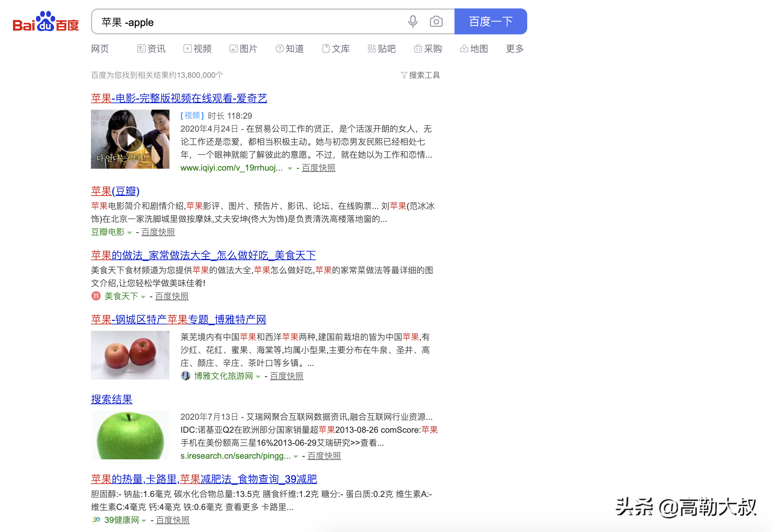Open the 苹果(豆瓣) result

115,191
